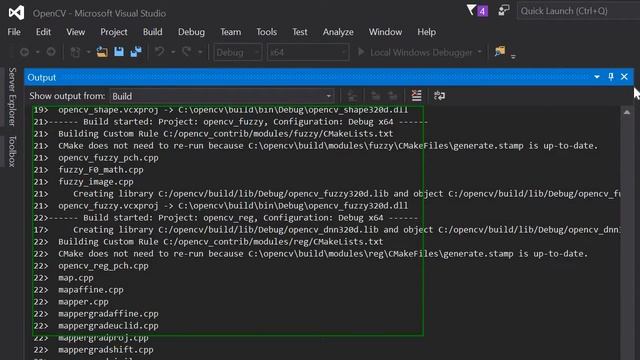Open the Debug solution configuration dropdown
Screen dimensions: 640x360
point(237,52)
